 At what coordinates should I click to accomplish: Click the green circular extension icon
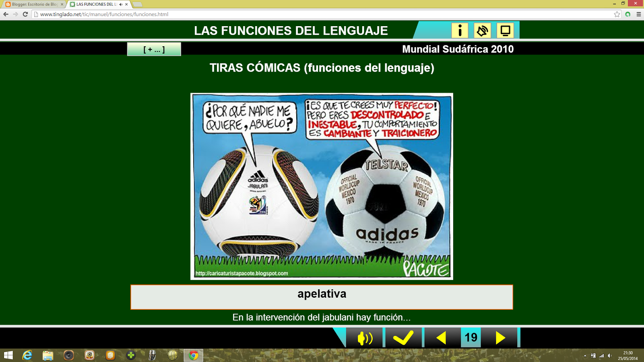pyautogui.click(x=628, y=14)
